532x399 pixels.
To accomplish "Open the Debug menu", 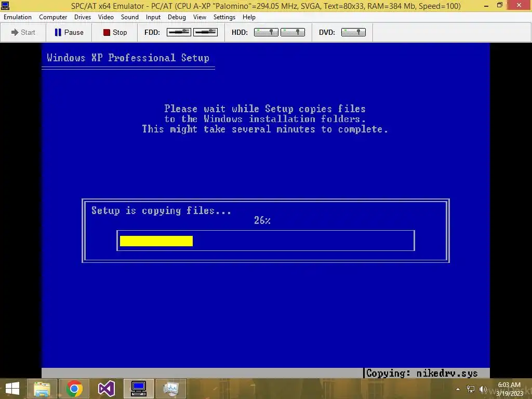I will 177,17.
